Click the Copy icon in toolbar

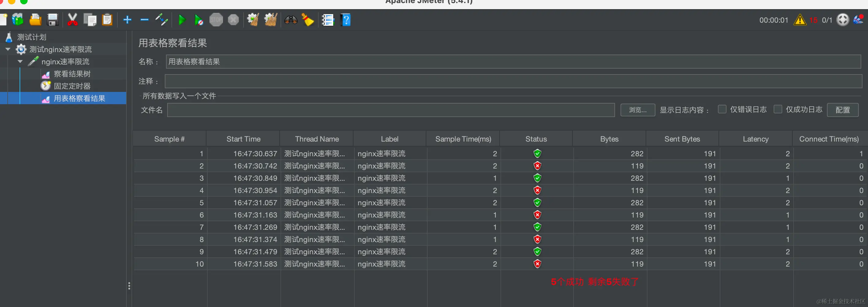click(x=90, y=20)
